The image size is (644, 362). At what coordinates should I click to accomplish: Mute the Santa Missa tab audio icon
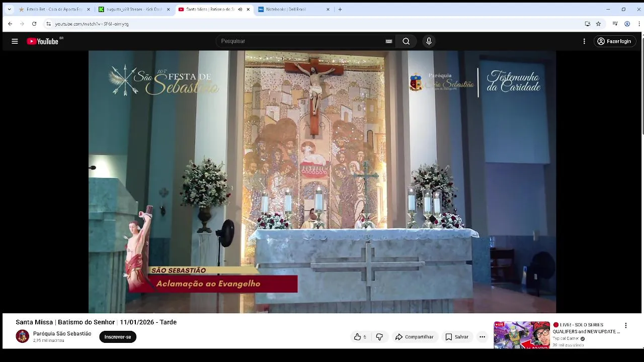coord(240,9)
